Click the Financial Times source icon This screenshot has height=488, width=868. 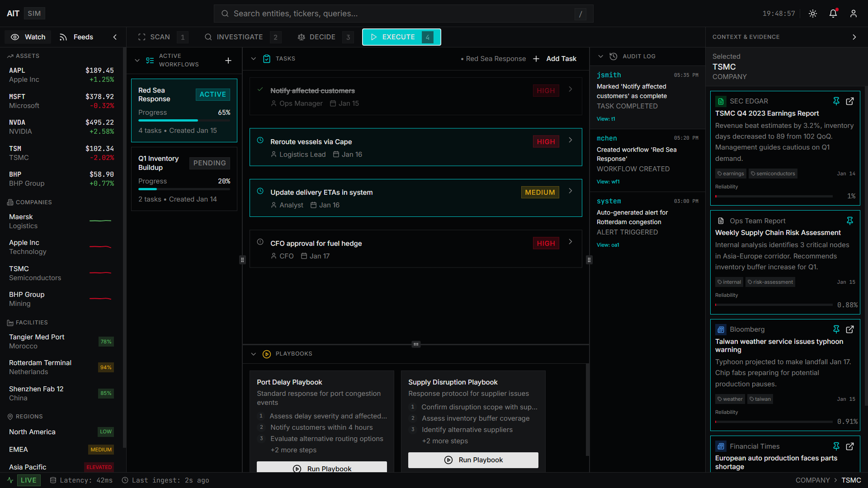click(x=721, y=446)
